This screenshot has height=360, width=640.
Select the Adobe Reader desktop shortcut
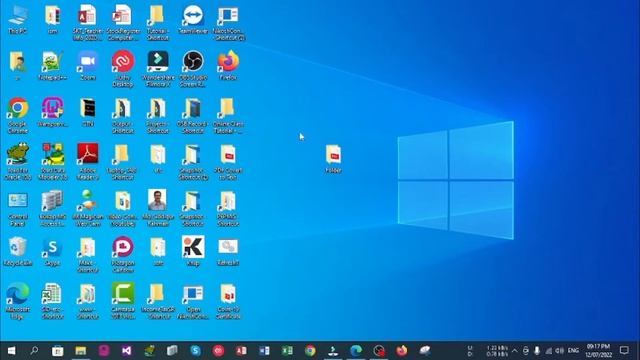point(88,162)
